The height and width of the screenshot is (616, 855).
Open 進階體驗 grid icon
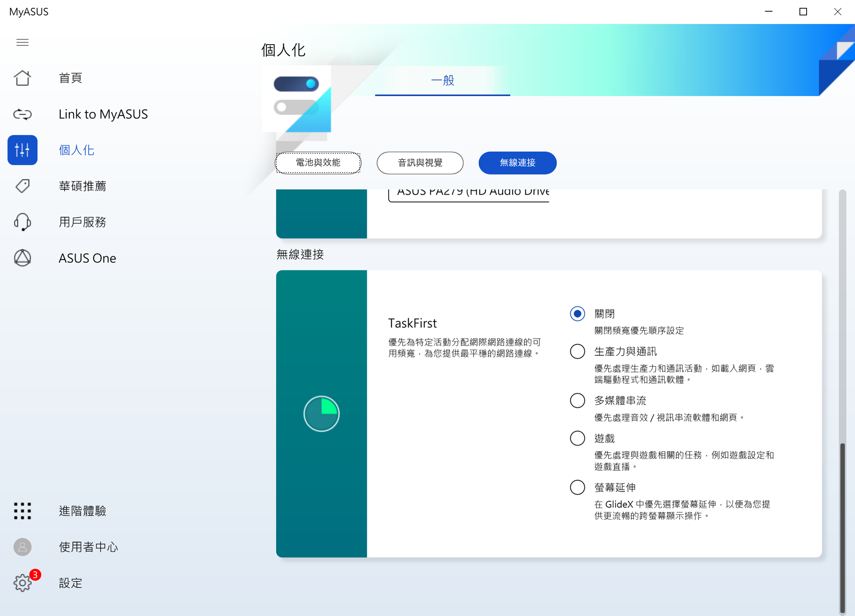coord(23,511)
